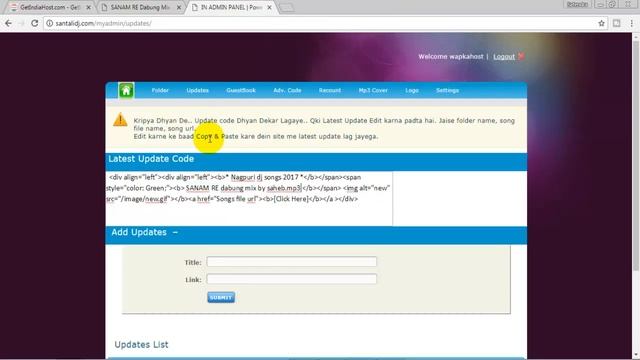
Task: Click the site info icon in address bar
Action: (49, 23)
